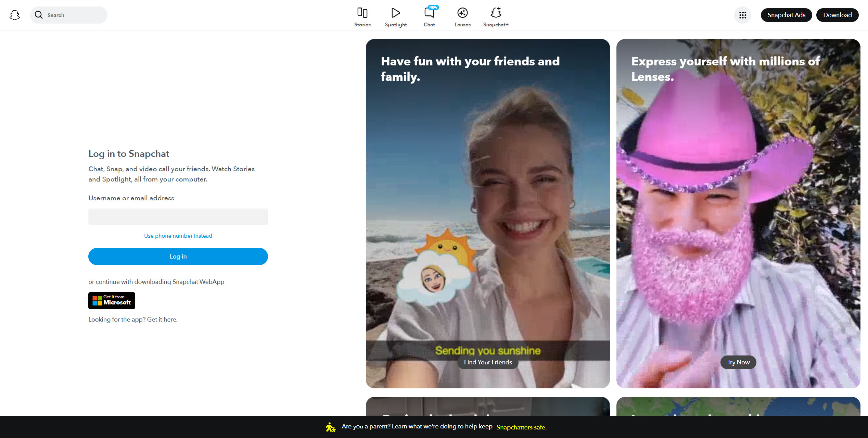The width and height of the screenshot is (868, 438).
Task: Click Use phone number instead
Action: click(178, 236)
